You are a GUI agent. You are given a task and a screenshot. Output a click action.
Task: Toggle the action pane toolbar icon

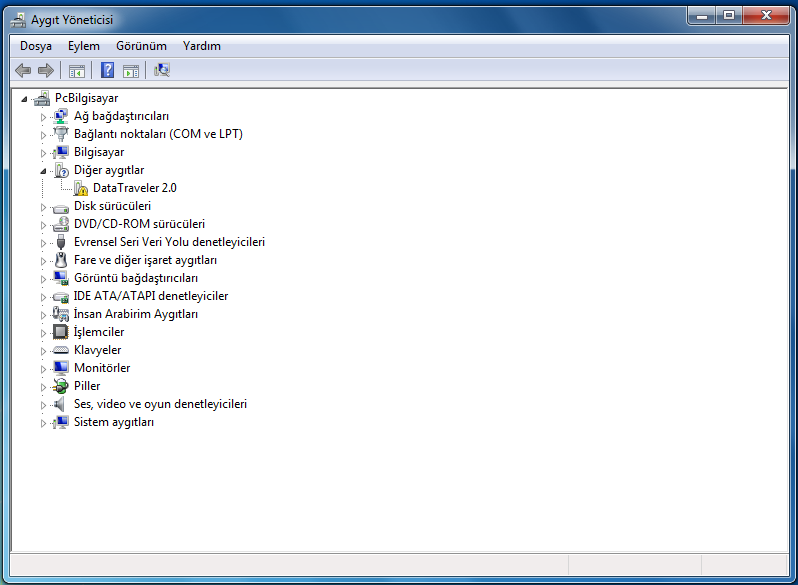click(131, 71)
